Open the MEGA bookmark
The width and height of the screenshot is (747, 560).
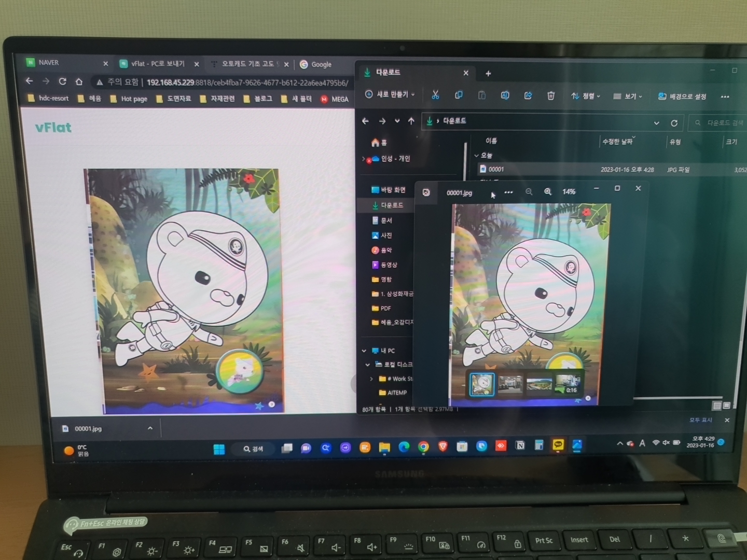coord(335,99)
